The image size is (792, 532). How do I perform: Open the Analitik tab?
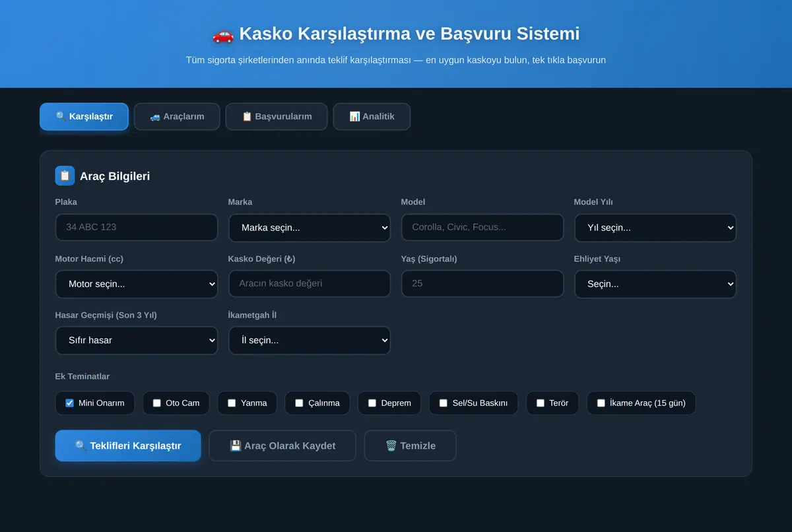pyautogui.click(x=372, y=116)
